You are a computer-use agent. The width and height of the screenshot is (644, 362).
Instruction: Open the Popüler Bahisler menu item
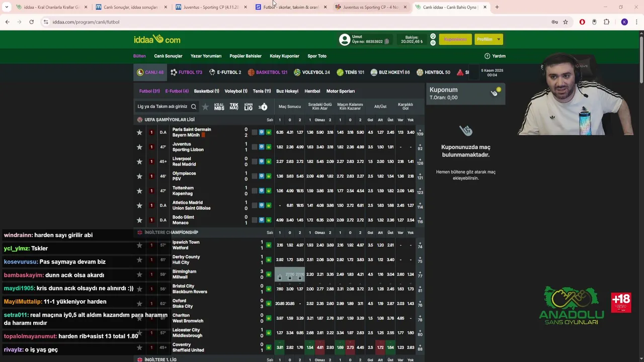(x=246, y=56)
